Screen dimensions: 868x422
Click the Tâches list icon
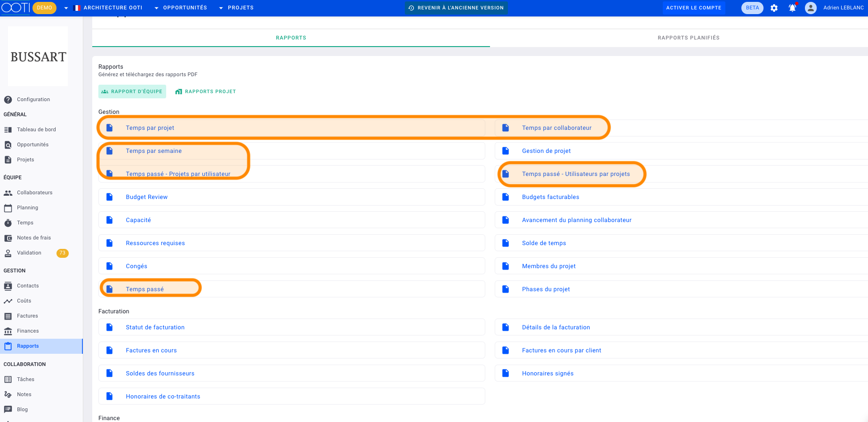(8, 380)
